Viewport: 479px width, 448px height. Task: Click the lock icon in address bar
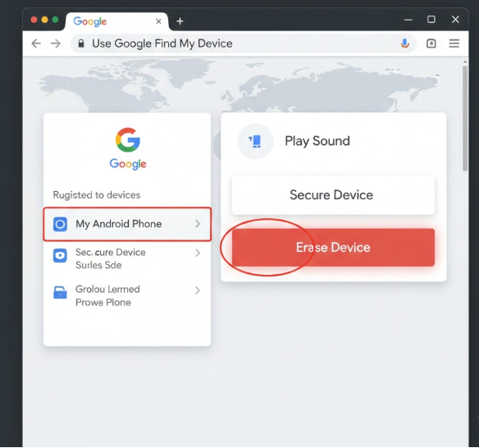[x=81, y=43]
